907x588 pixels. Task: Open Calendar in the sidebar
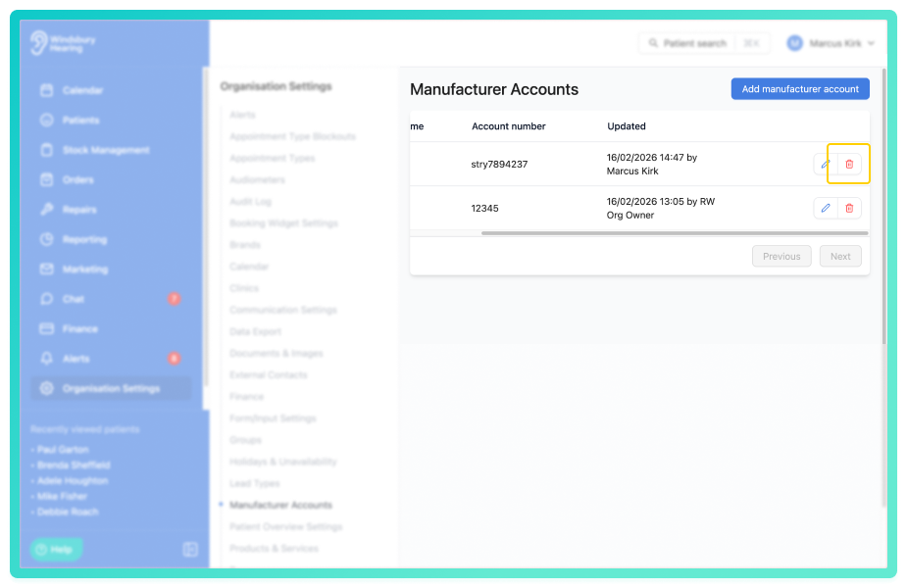111,90
